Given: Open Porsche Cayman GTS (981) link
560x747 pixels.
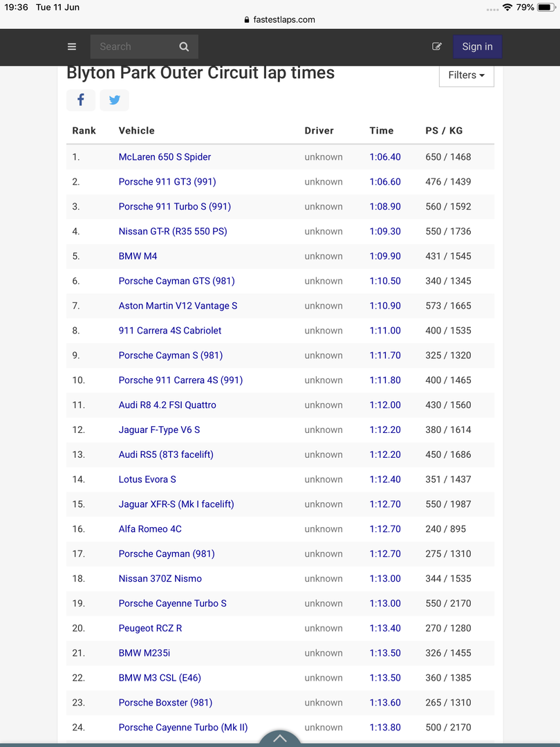Looking at the screenshot, I should (x=177, y=281).
